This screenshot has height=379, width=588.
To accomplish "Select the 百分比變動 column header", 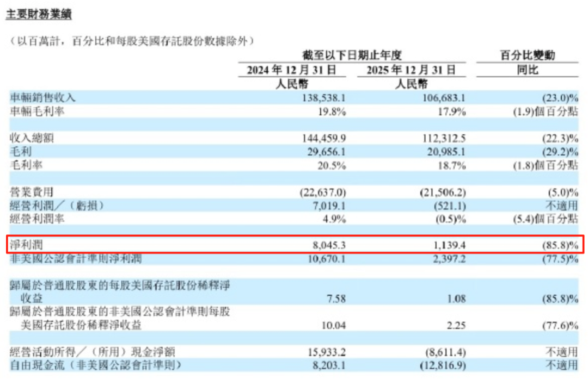I will click(528, 55).
